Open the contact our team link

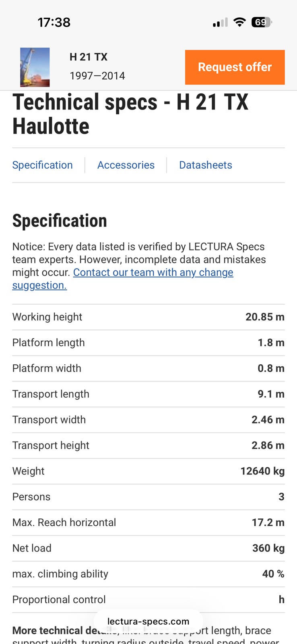coord(153,272)
